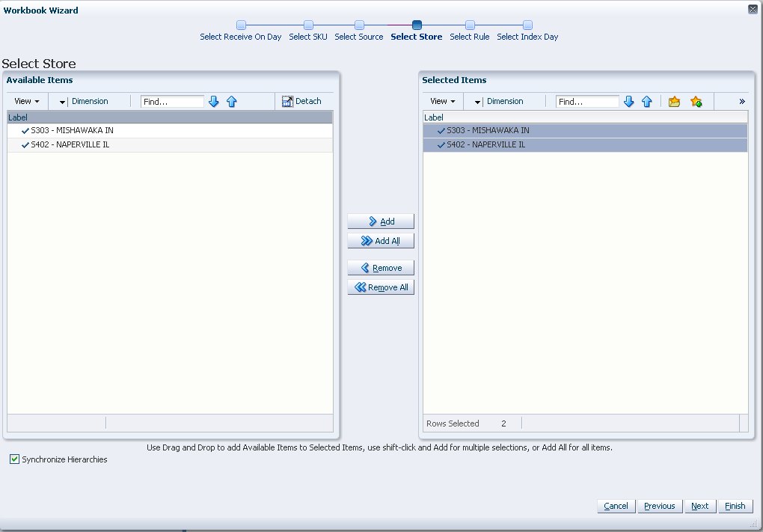Click the Remove All button
Image resolution: width=763 pixels, height=532 pixels.
[x=381, y=287]
